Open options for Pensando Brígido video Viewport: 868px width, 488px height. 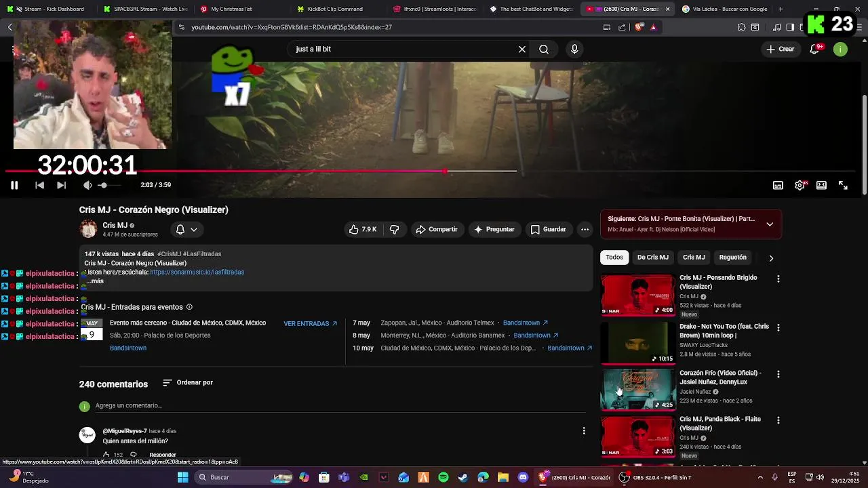(x=778, y=279)
